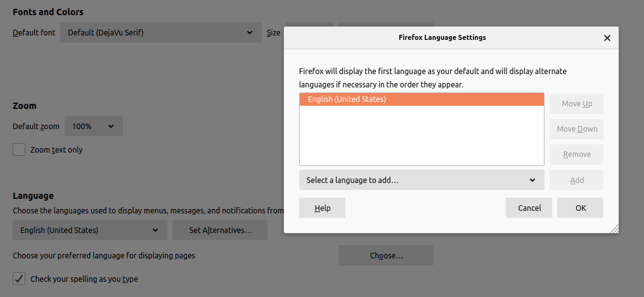Click the Move Down button
This screenshot has height=297, width=644.
coord(577,129)
